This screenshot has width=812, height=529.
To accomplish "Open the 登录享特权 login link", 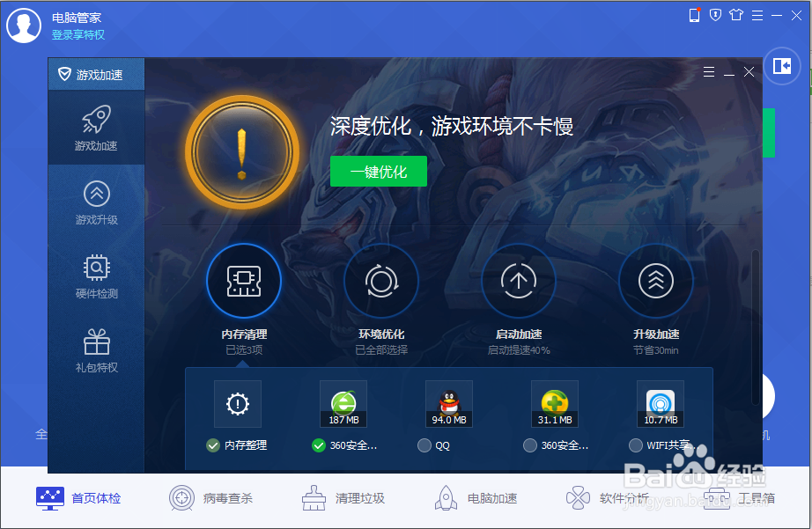I will coord(78,34).
